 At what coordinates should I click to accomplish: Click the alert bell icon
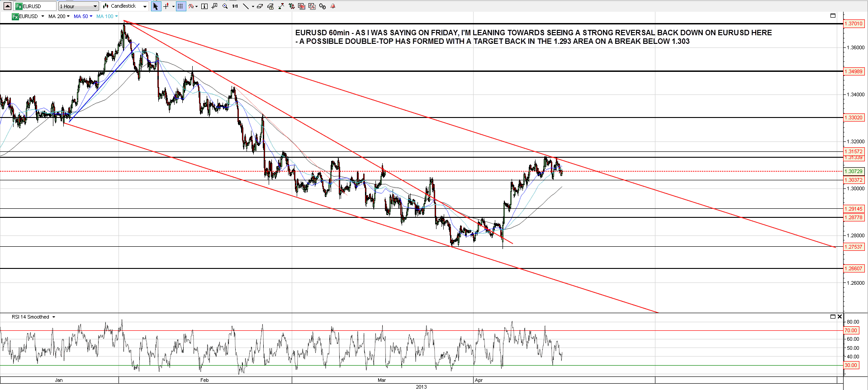pyautogui.click(x=333, y=6)
